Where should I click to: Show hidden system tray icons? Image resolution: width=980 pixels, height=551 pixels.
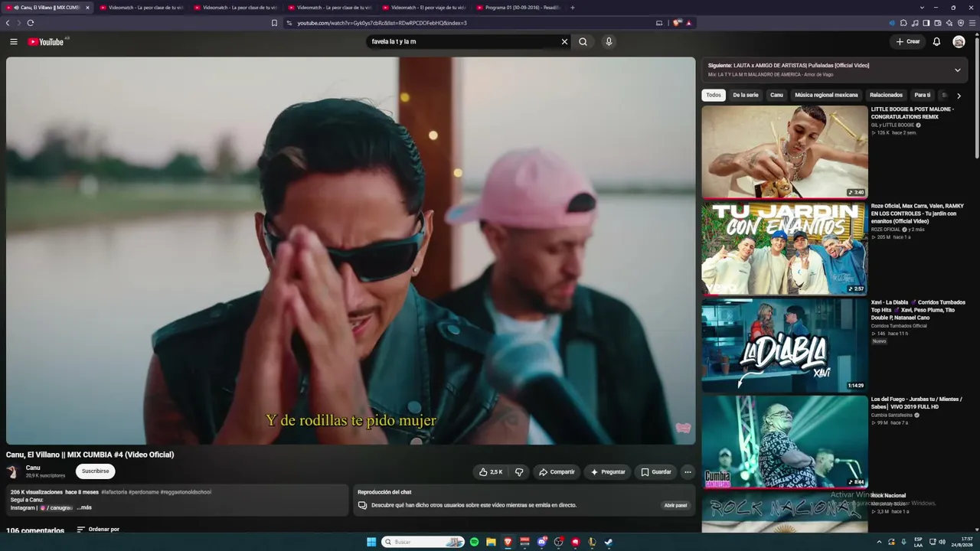[x=879, y=542]
